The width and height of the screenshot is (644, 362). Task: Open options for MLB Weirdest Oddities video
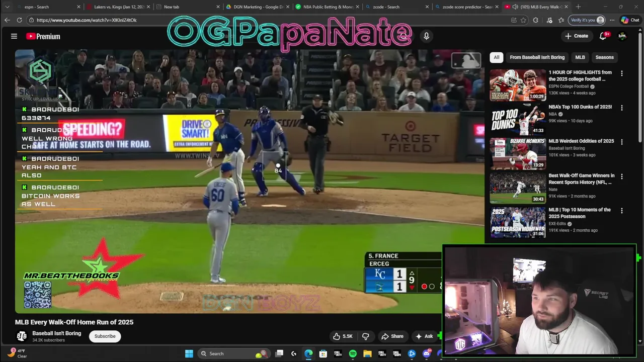point(622,142)
